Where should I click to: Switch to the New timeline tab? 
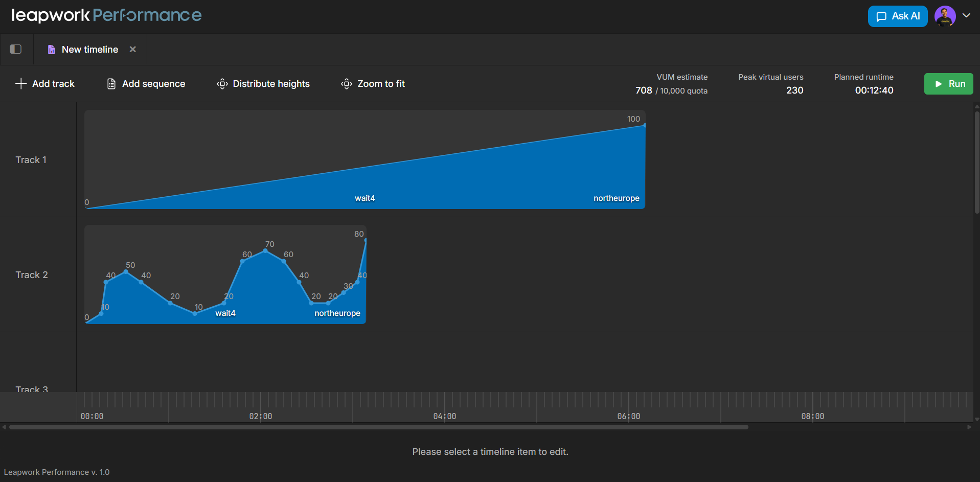click(x=90, y=50)
